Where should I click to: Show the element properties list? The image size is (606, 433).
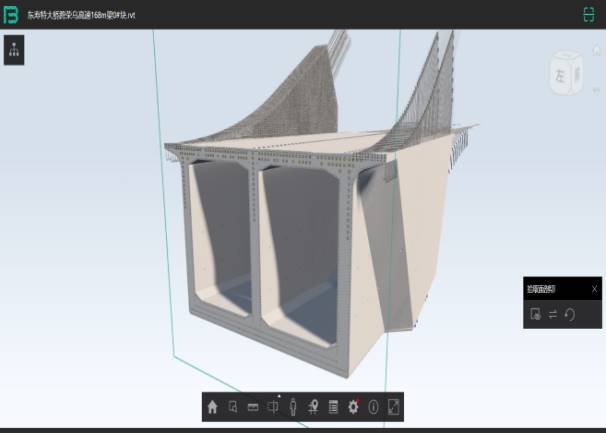333,407
